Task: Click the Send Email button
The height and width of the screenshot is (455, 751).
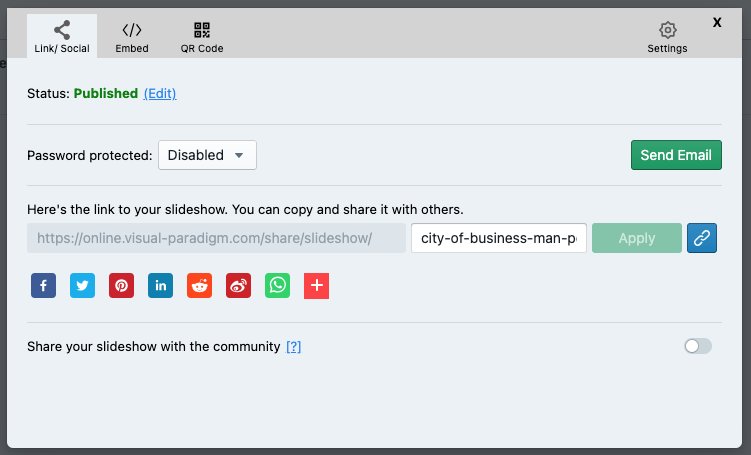Action: pyautogui.click(x=676, y=155)
